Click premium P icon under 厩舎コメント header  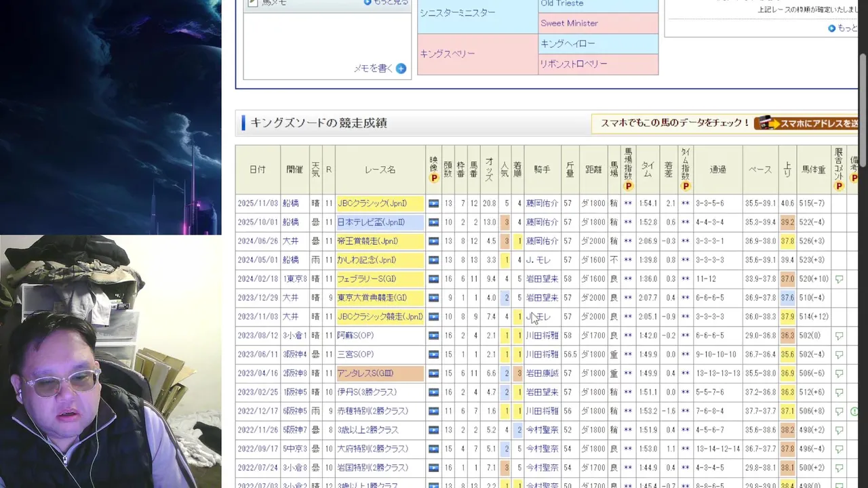(839, 186)
